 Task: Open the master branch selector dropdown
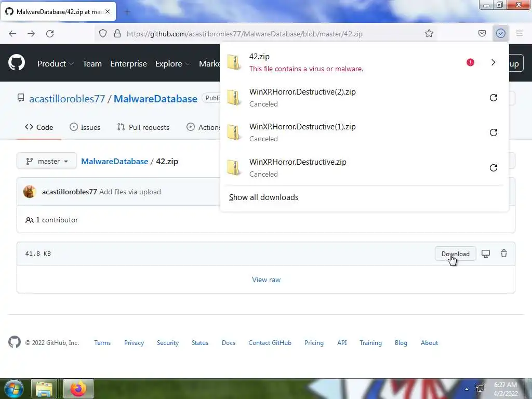click(47, 161)
